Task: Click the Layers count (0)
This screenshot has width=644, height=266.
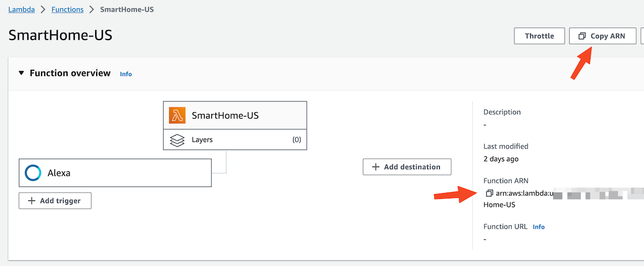Action: 296,140
